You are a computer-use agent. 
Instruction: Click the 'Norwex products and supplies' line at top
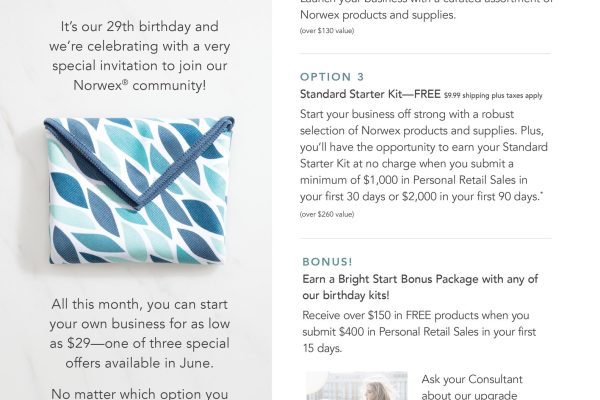point(378,15)
